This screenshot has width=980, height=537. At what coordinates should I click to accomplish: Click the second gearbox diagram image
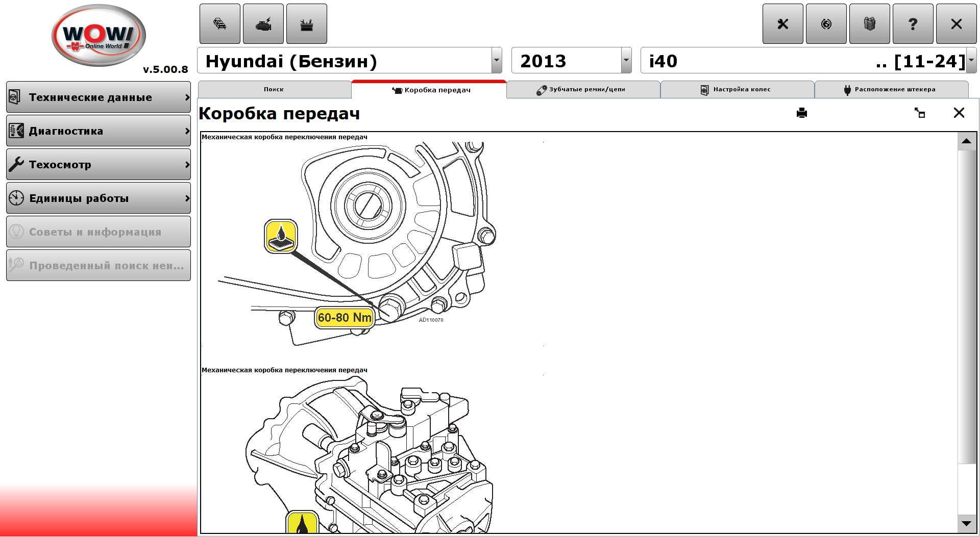[373, 454]
